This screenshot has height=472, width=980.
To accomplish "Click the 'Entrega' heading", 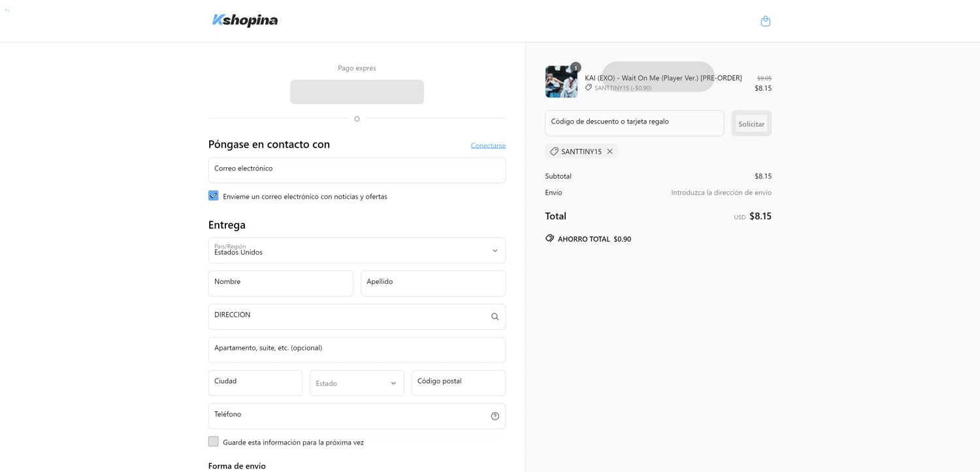I will [227, 225].
